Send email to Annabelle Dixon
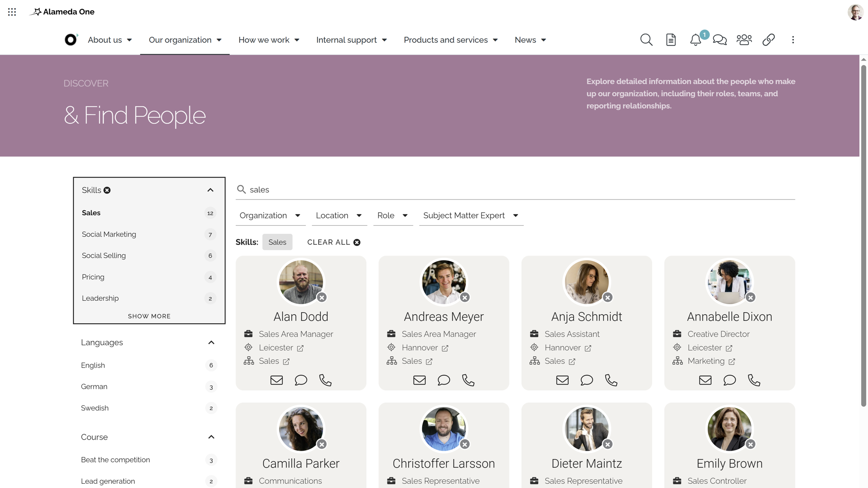Viewport: 868px width, 488px height. (x=705, y=380)
